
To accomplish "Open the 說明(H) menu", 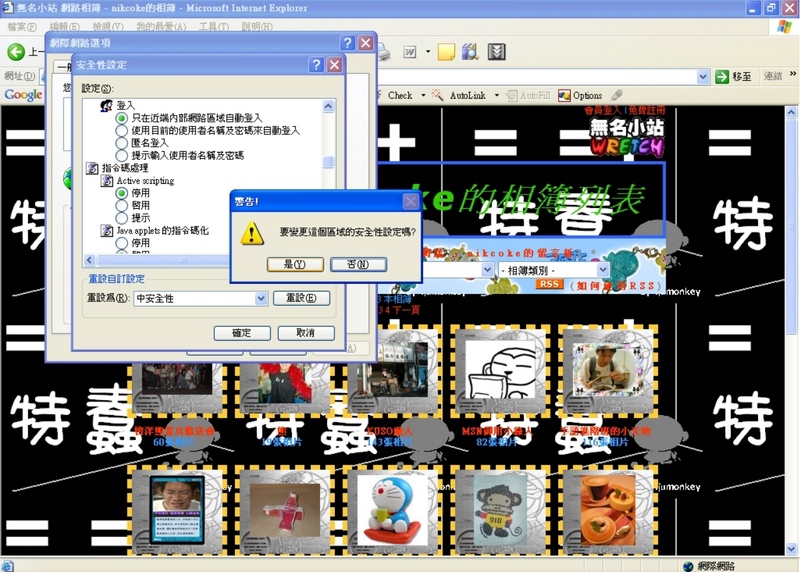I will (257, 27).
